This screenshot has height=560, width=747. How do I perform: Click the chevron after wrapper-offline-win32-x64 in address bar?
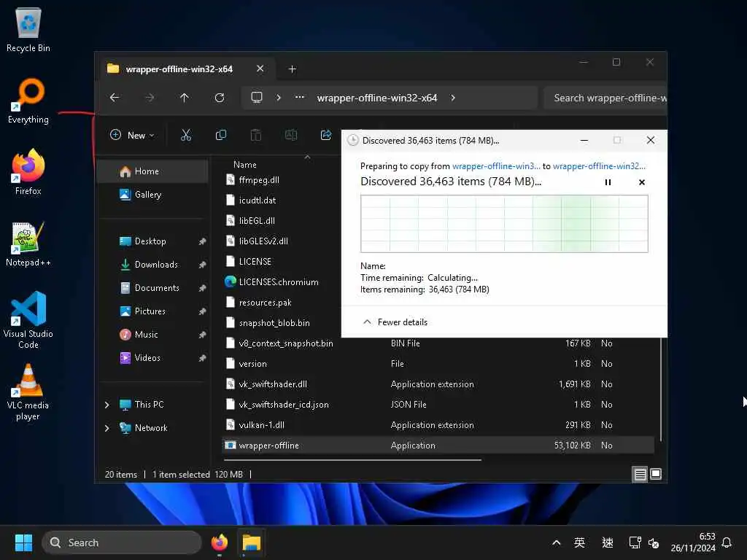pos(453,98)
